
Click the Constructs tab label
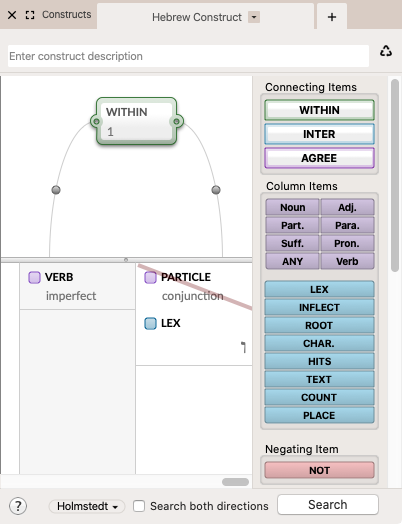coord(66,15)
